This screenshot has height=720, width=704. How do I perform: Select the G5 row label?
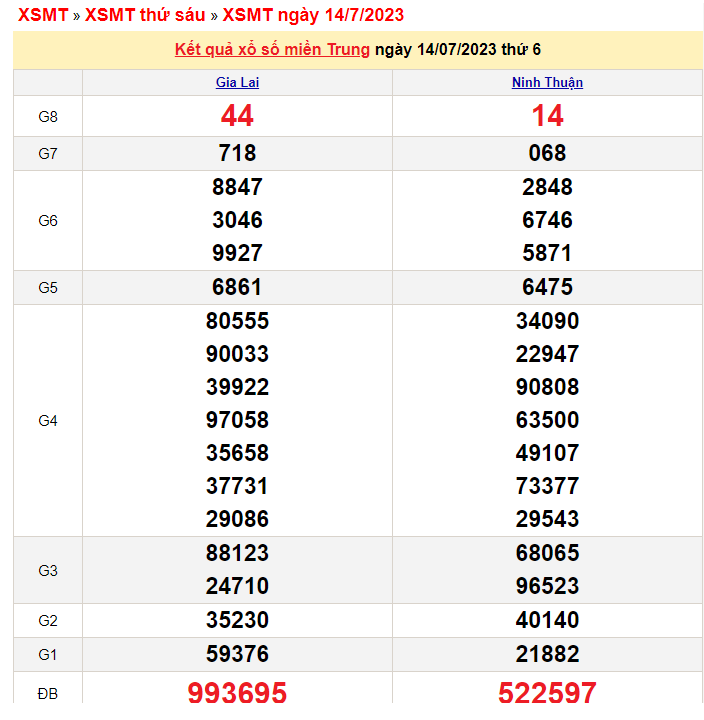(x=48, y=288)
